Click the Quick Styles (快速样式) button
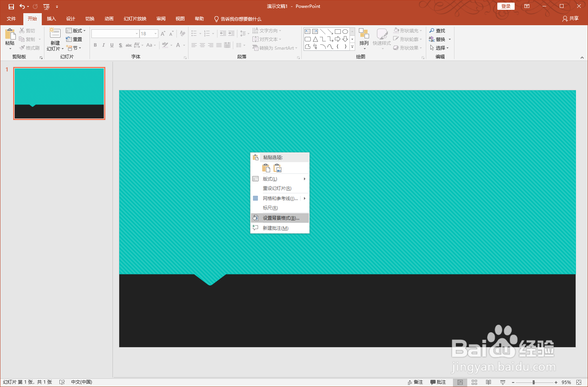Viewport: 588px width, 387px height. pos(382,39)
